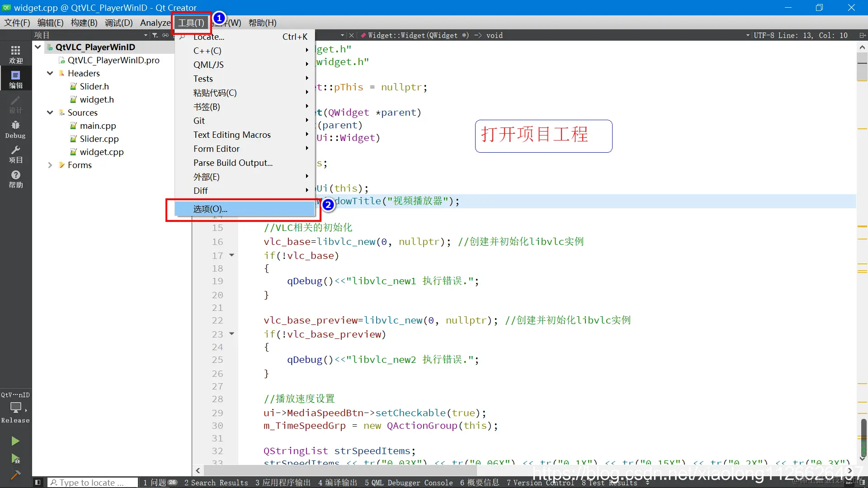
Task: Expand the Forms folder
Action: tap(50, 165)
